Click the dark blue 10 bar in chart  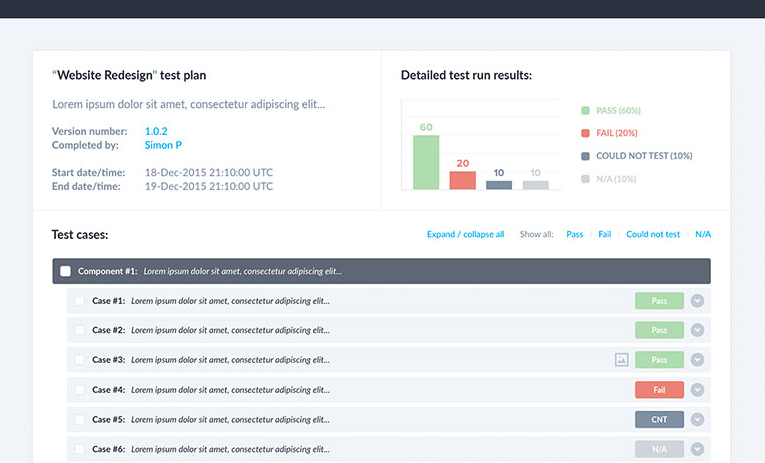tap(499, 185)
